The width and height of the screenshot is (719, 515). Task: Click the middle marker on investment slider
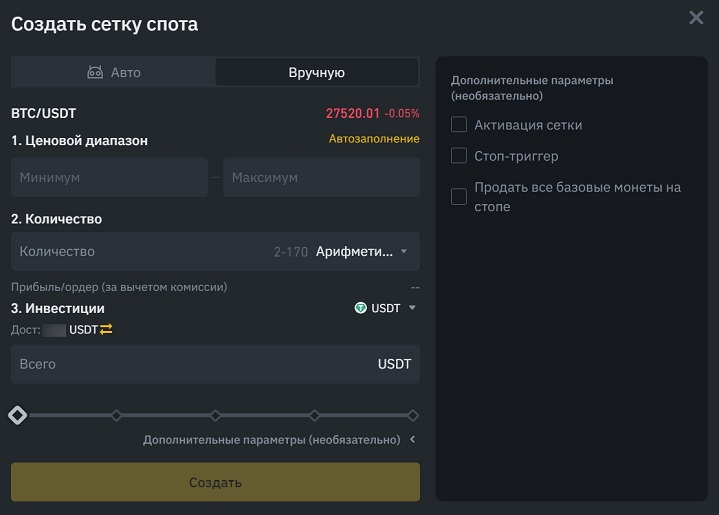point(215,415)
